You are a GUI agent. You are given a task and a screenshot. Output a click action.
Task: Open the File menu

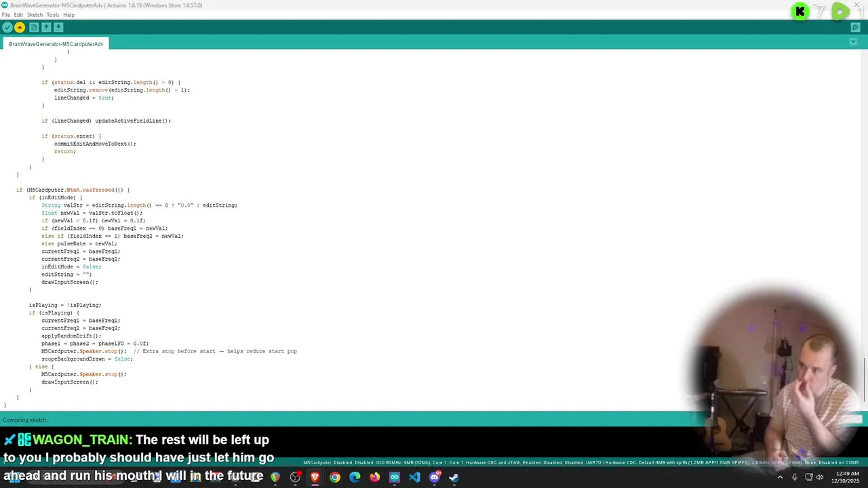6,15
